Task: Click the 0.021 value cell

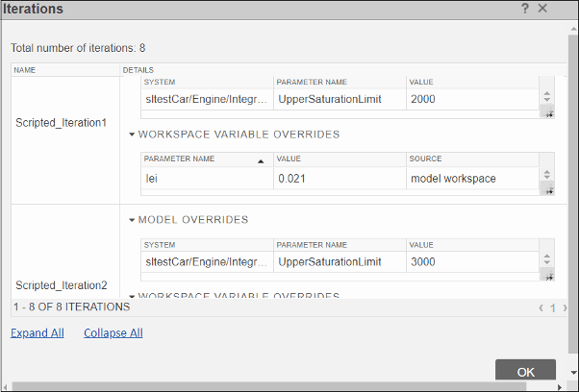Action: 340,179
